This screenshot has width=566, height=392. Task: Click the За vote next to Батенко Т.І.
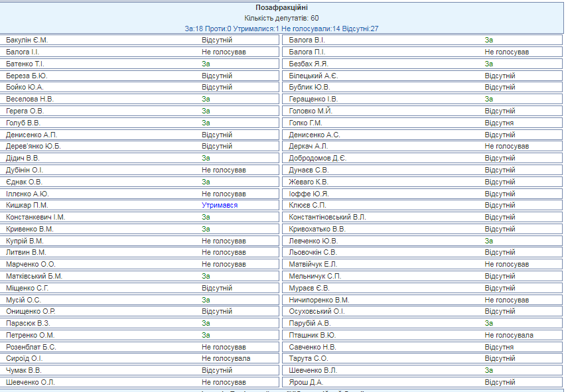point(206,64)
